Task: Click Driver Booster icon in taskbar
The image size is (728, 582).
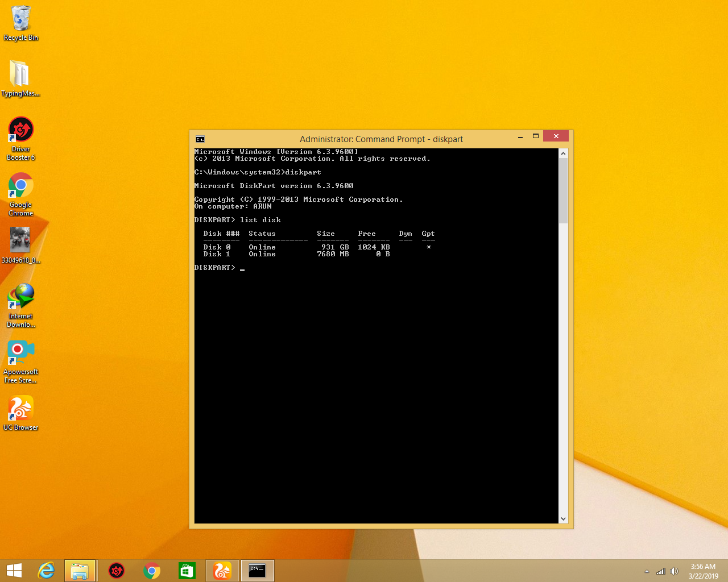Action: (117, 571)
